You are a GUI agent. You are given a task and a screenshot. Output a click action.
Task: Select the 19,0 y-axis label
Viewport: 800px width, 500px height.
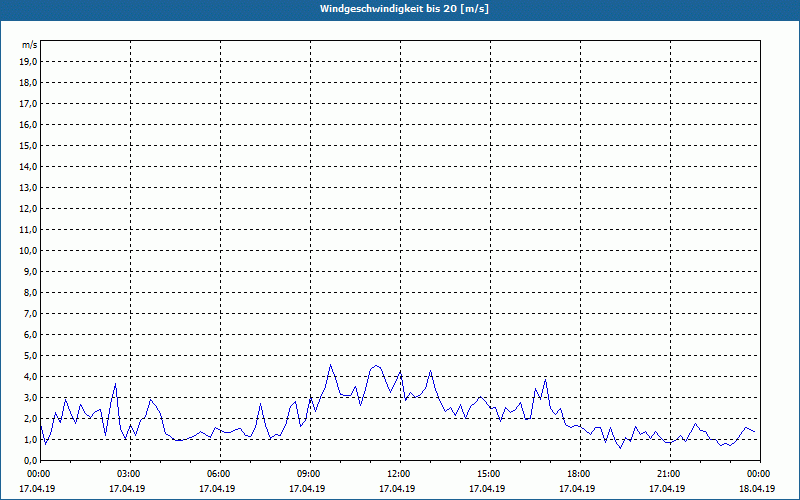pos(29,61)
